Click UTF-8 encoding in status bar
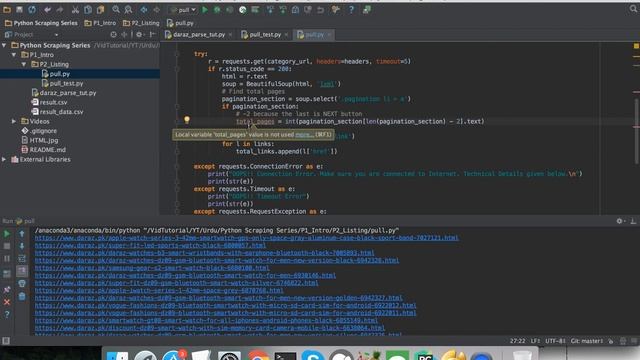 pos(555,341)
